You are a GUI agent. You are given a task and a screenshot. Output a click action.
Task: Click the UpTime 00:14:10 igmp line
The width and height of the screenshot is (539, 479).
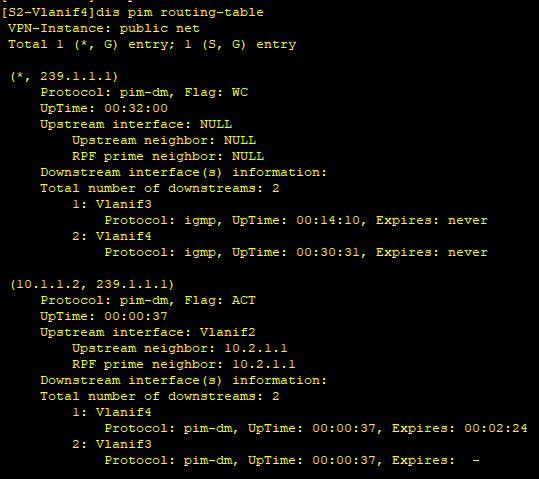click(296, 220)
